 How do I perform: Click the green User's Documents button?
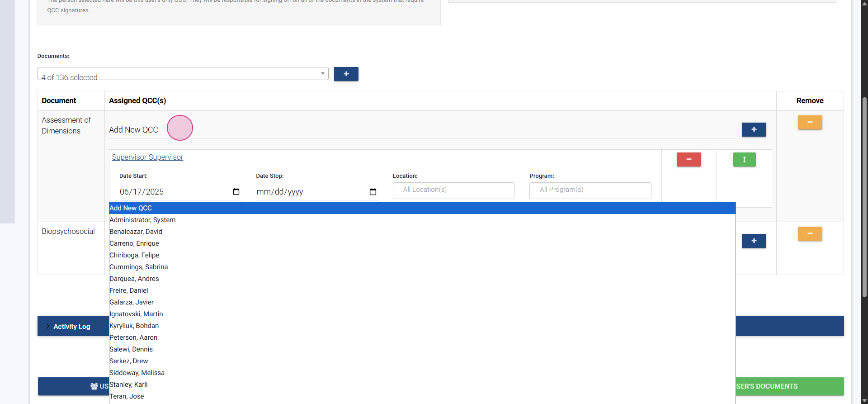click(x=789, y=386)
